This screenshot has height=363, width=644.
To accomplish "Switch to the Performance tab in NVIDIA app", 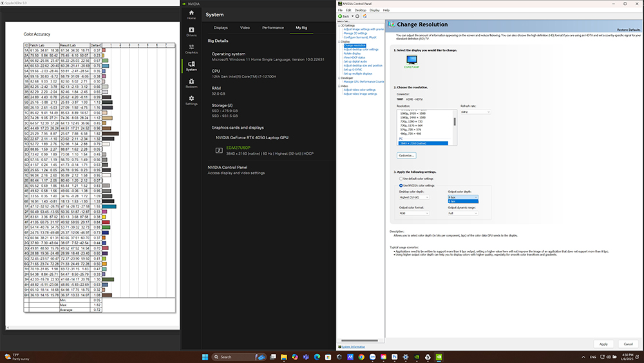I will click(272, 28).
